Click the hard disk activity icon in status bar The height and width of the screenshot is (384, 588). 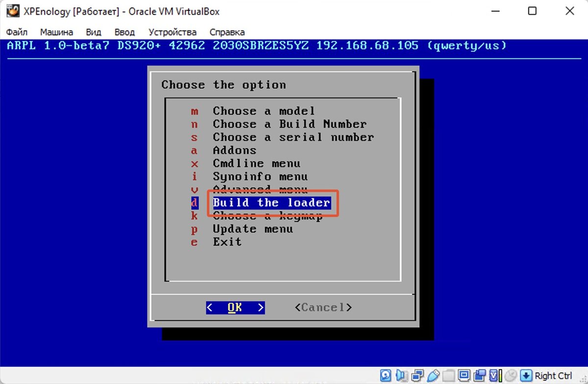tap(386, 376)
